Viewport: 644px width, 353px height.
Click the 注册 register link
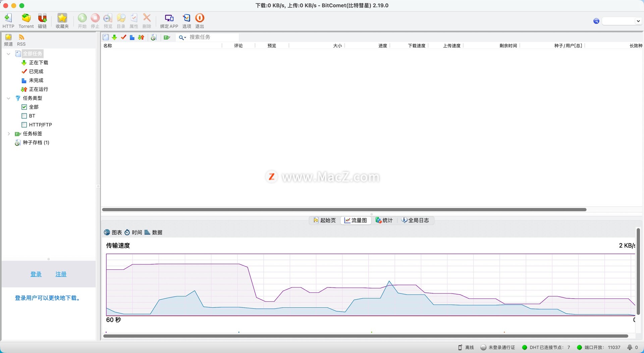(x=61, y=274)
